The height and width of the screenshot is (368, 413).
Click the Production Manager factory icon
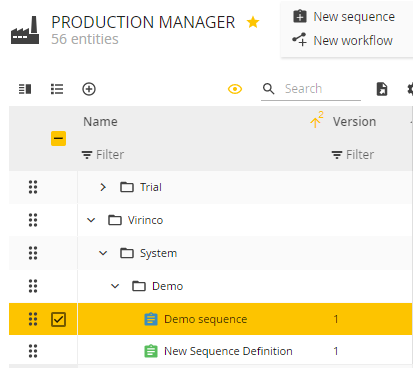click(x=25, y=30)
